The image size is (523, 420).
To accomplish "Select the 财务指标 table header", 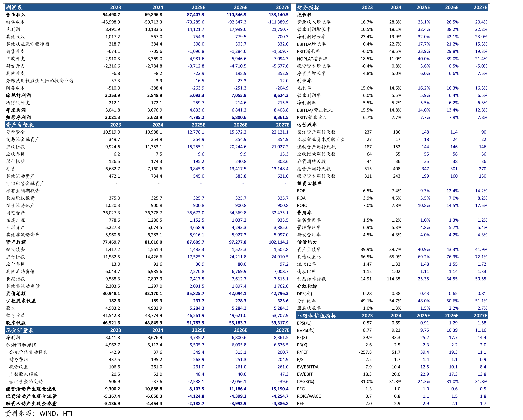I will click(308, 7).
